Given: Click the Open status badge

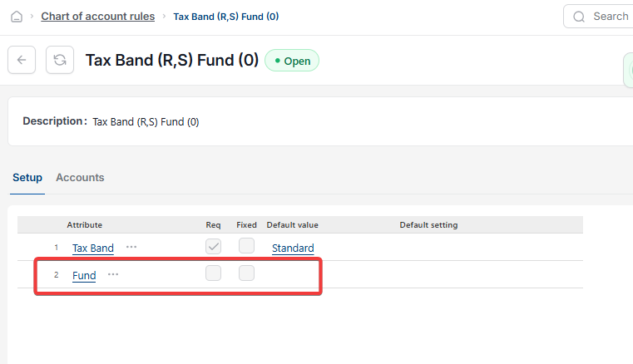Looking at the screenshot, I should pos(292,61).
